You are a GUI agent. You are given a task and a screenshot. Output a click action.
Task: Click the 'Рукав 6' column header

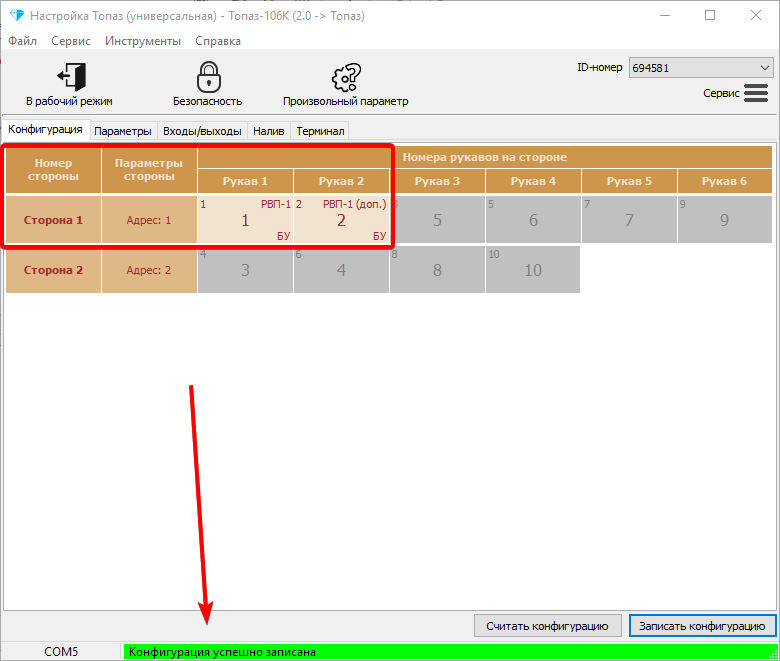pos(725,181)
